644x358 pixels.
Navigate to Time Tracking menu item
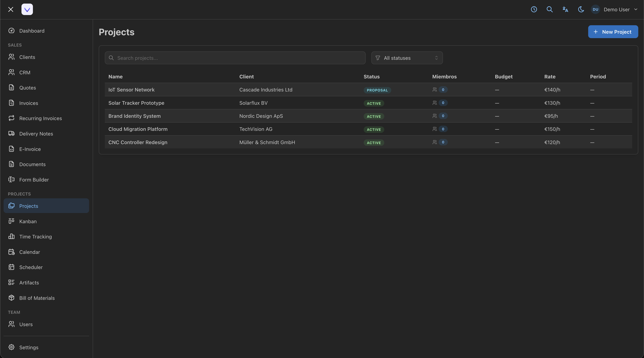[x=35, y=237]
